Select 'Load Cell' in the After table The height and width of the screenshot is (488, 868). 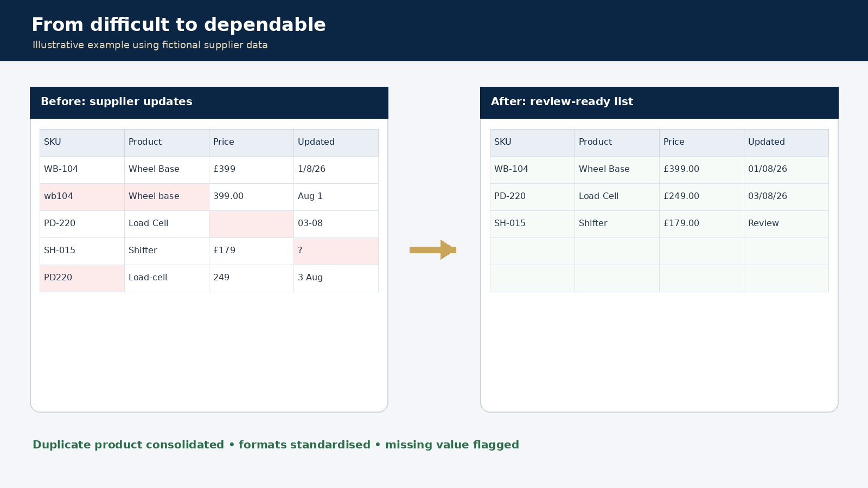pyautogui.click(x=617, y=197)
